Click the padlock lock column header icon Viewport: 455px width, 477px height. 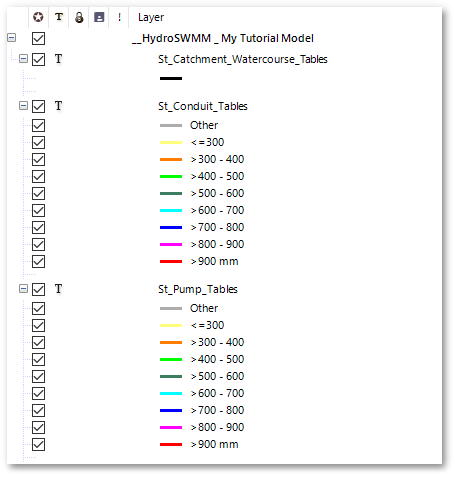[79, 17]
